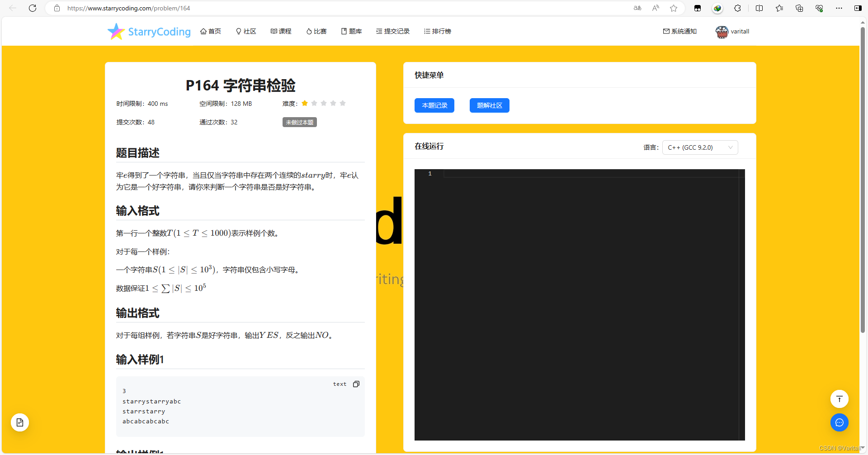Open 提交记录 submissions menu
This screenshot has width=868, height=455.
[x=393, y=31]
